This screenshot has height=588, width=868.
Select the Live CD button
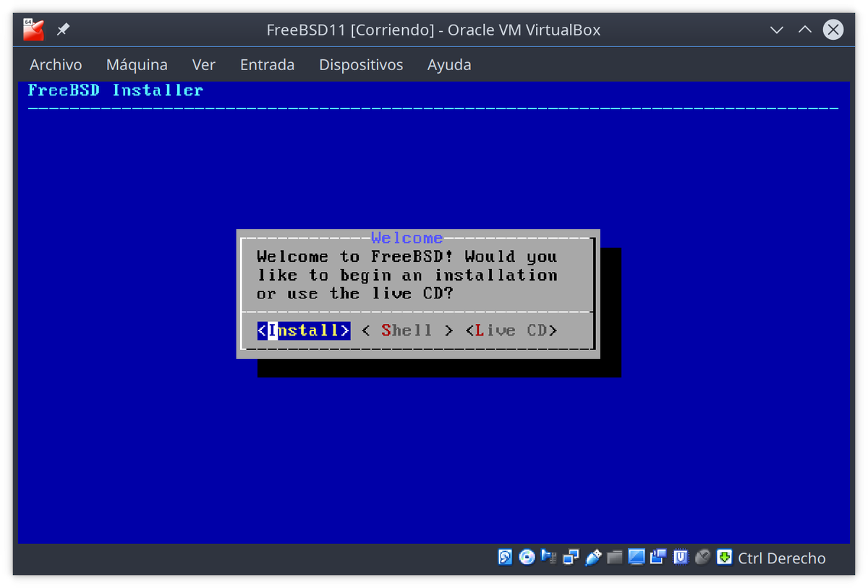[x=511, y=331]
